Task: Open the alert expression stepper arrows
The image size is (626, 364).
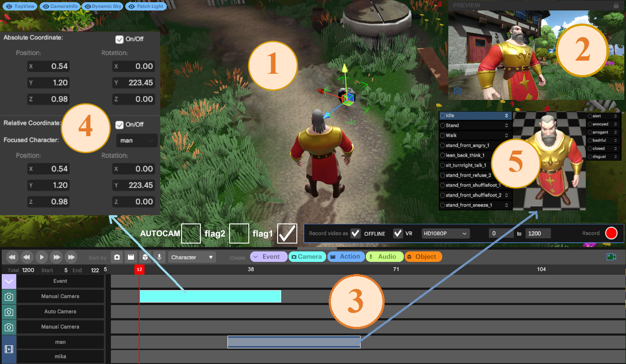Action: pos(616,116)
